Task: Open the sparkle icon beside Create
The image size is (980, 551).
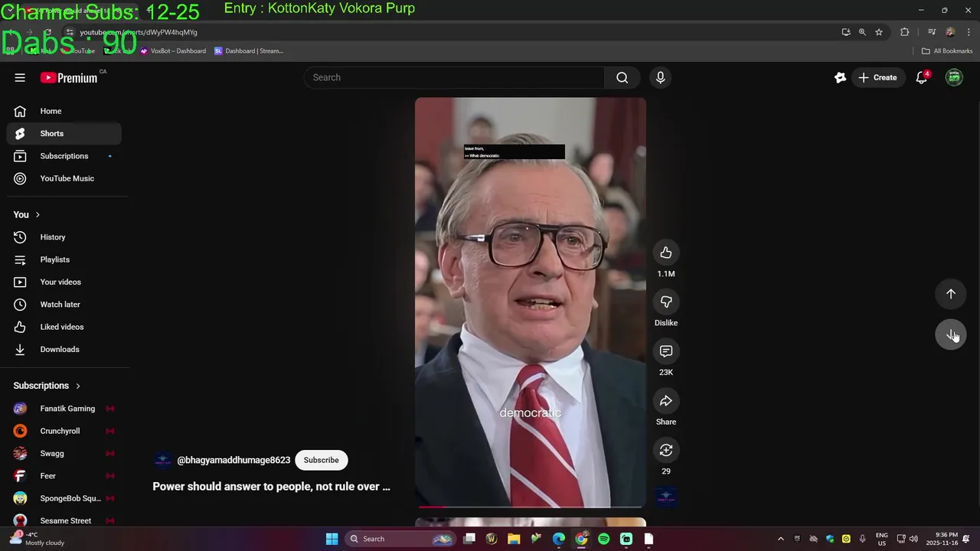Action: (840, 77)
